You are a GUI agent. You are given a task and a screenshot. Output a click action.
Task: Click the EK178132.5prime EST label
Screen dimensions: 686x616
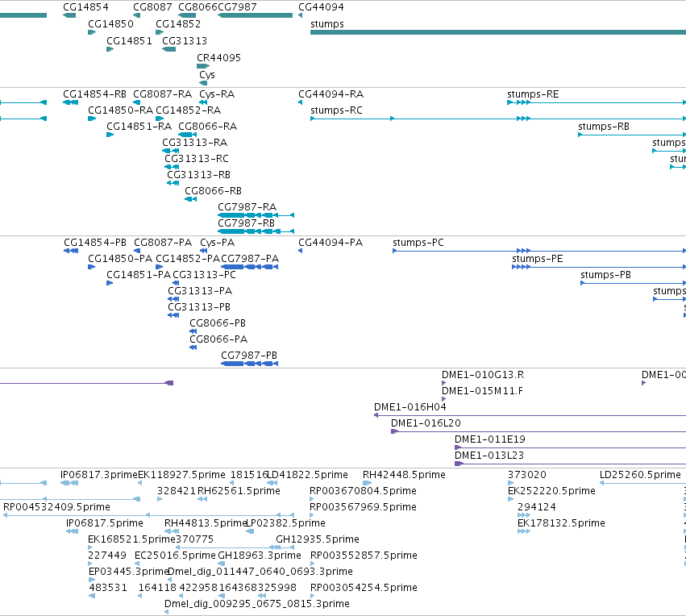(561, 524)
